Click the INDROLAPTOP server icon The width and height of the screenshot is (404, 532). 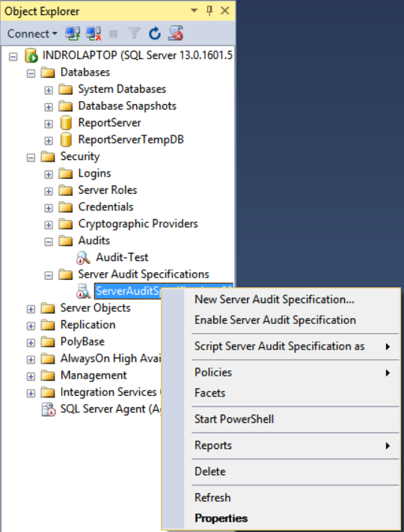(31, 55)
